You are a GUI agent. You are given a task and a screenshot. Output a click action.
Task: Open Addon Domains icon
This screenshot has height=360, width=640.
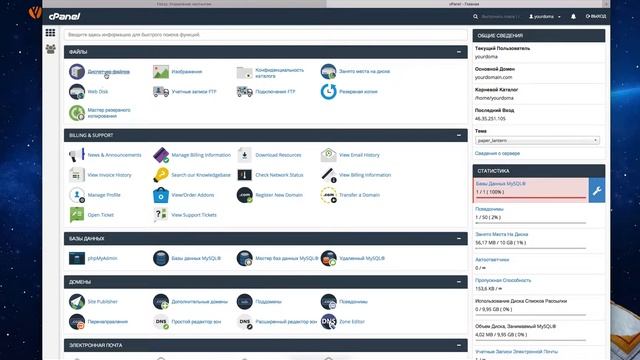[161, 301]
